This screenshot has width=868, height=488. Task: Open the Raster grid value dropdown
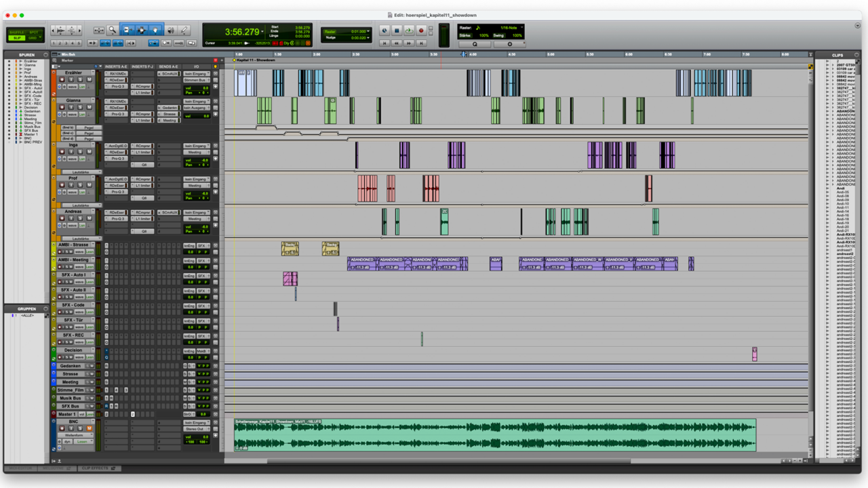(x=368, y=31)
